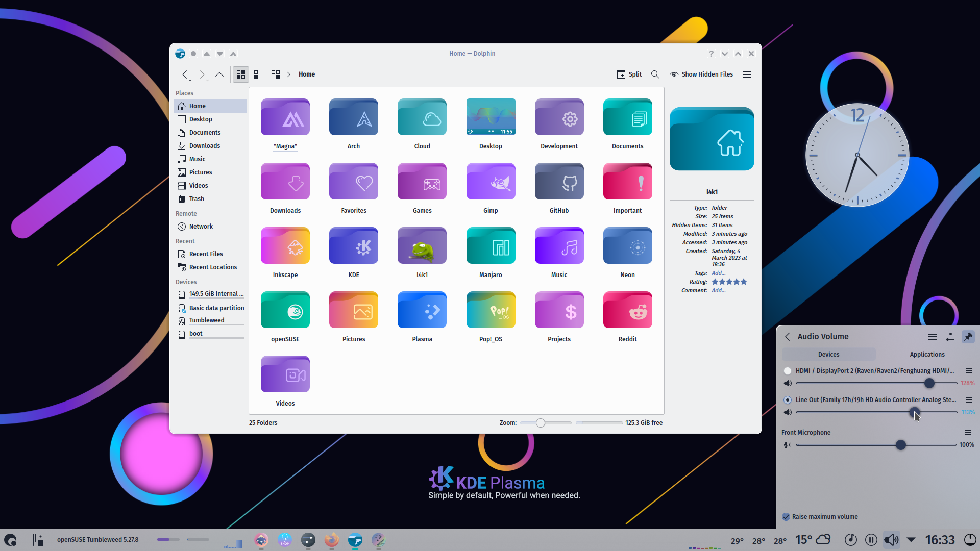Open Dolphin's hamburger menu
Viewport: 980px width, 551px height.
(747, 74)
